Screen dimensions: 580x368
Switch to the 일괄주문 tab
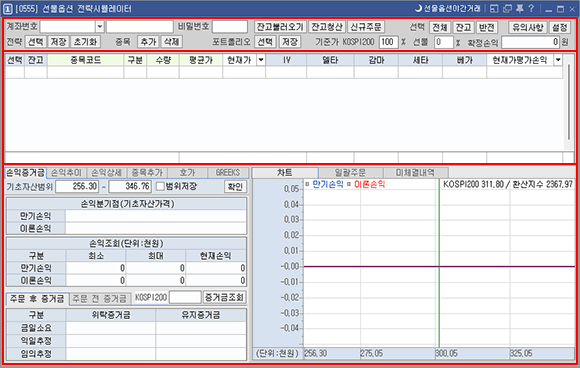coord(350,173)
